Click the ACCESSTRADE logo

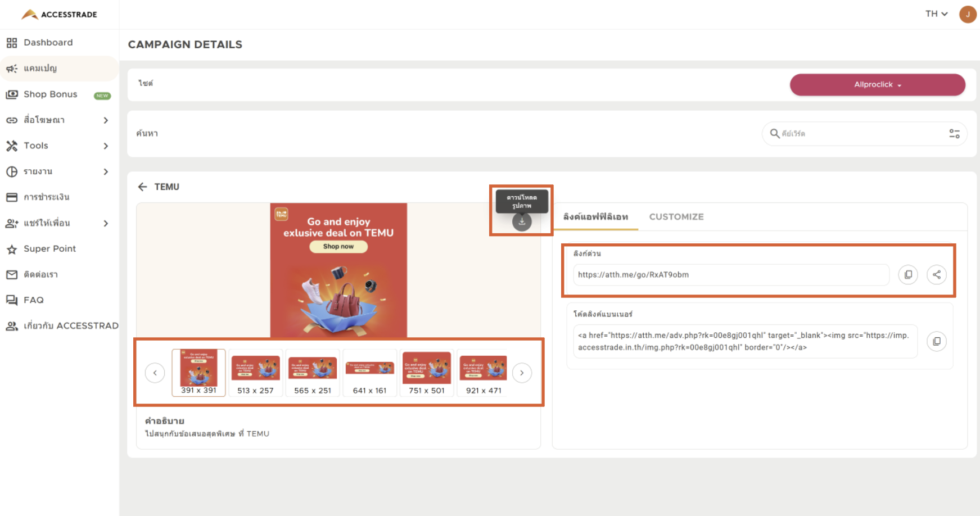click(x=59, y=14)
